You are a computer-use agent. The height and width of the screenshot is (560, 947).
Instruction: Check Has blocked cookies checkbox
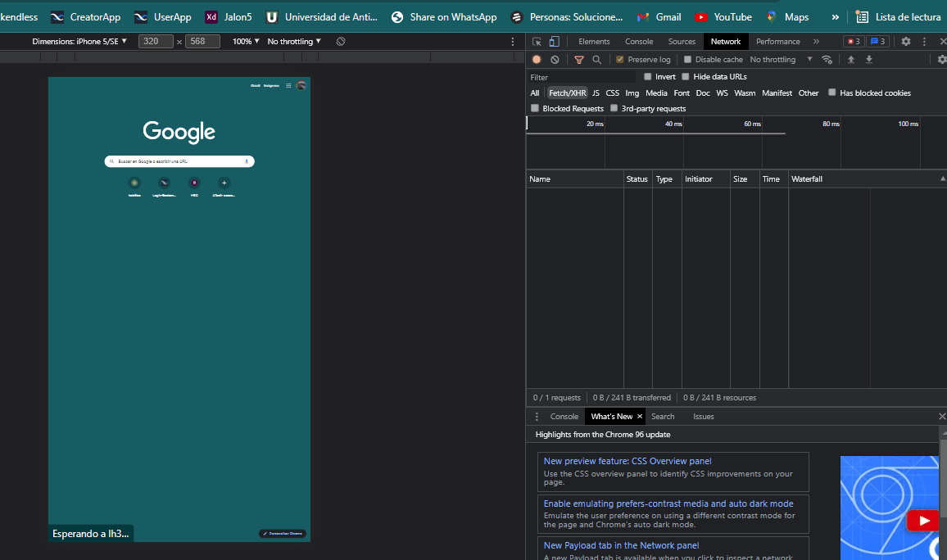coord(831,93)
